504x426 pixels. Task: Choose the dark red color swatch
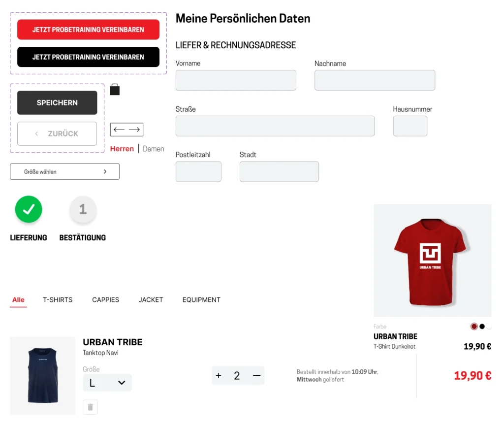click(x=474, y=327)
